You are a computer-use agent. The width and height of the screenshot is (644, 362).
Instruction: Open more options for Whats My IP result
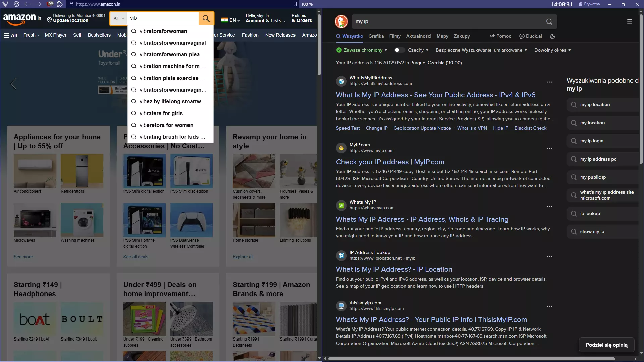click(549, 206)
